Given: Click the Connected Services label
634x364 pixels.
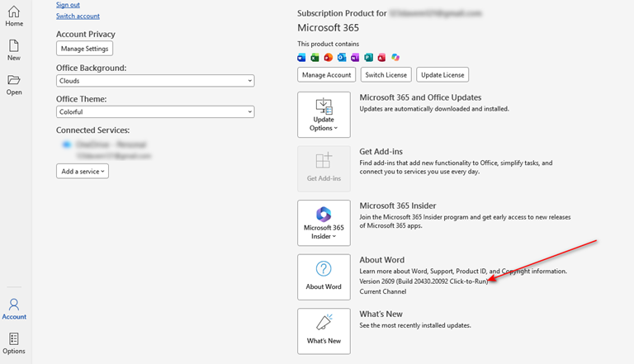Looking at the screenshot, I should pyautogui.click(x=93, y=130).
